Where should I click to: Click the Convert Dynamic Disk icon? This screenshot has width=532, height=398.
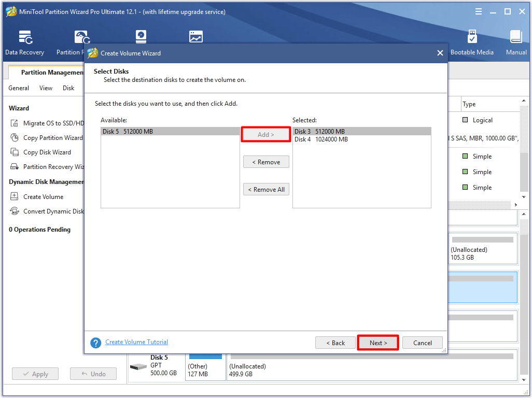click(14, 211)
